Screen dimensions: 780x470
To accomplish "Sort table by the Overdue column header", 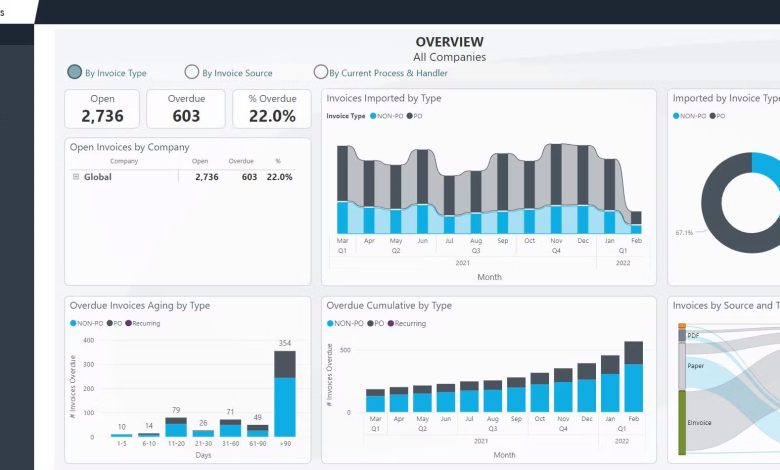I will (240, 161).
